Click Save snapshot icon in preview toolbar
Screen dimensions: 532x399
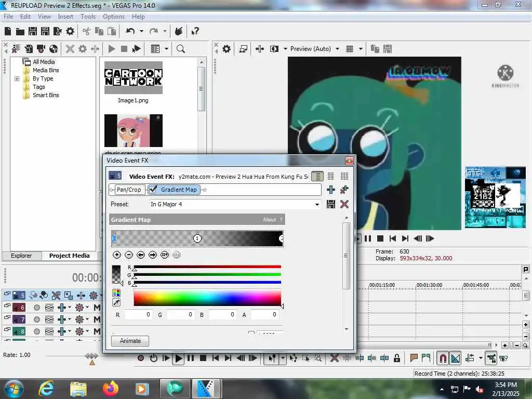pyautogui.click(x=388, y=49)
